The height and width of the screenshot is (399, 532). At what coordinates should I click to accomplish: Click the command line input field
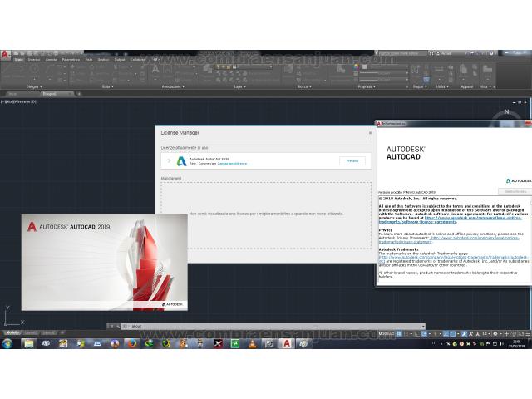tap(272, 326)
